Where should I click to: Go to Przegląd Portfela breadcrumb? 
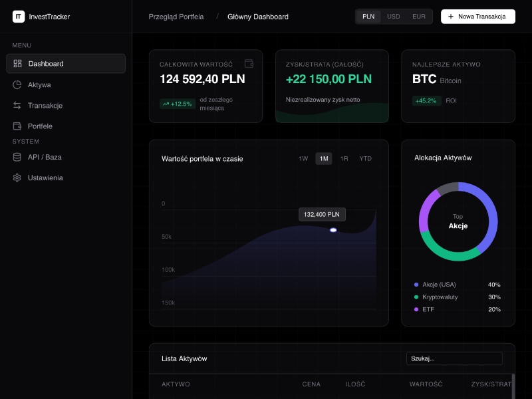(176, 17)
